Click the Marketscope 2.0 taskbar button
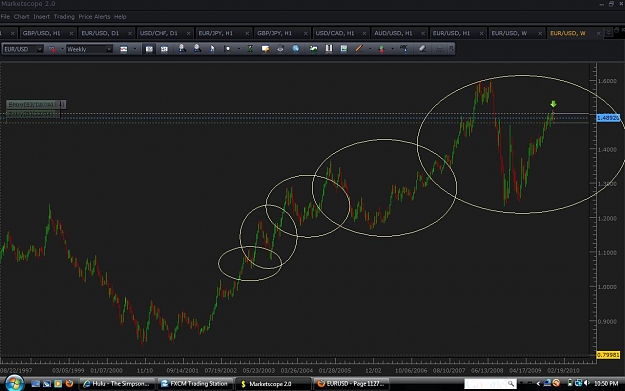625x391 pixels. tap(273, 384)
